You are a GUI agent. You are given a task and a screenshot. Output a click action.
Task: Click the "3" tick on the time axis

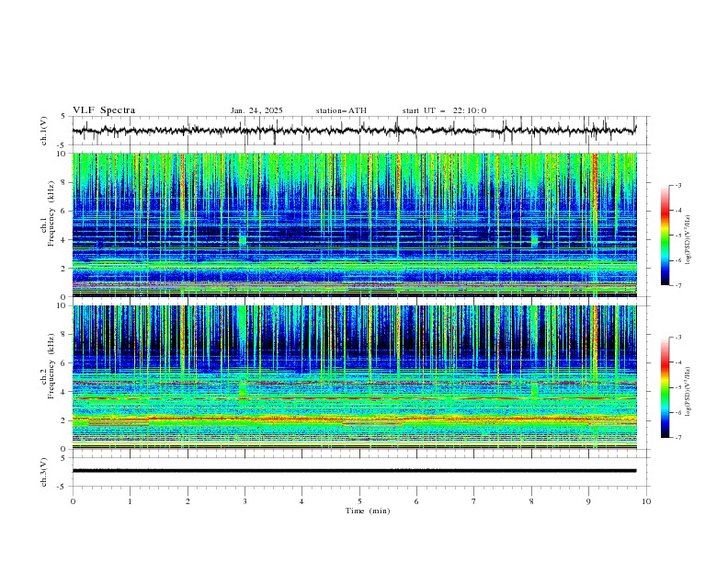pyautogui.click(x=245, y=501)
